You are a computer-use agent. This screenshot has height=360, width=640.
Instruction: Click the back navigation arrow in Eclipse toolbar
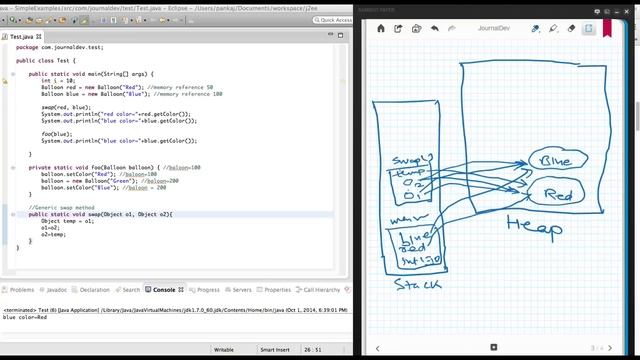pos(162,20)
